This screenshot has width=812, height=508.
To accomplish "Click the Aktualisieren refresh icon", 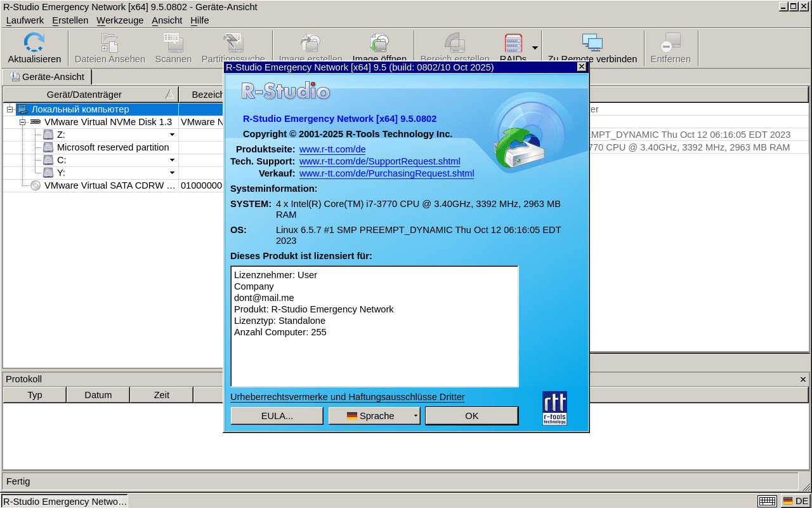I will pos(34,43).
